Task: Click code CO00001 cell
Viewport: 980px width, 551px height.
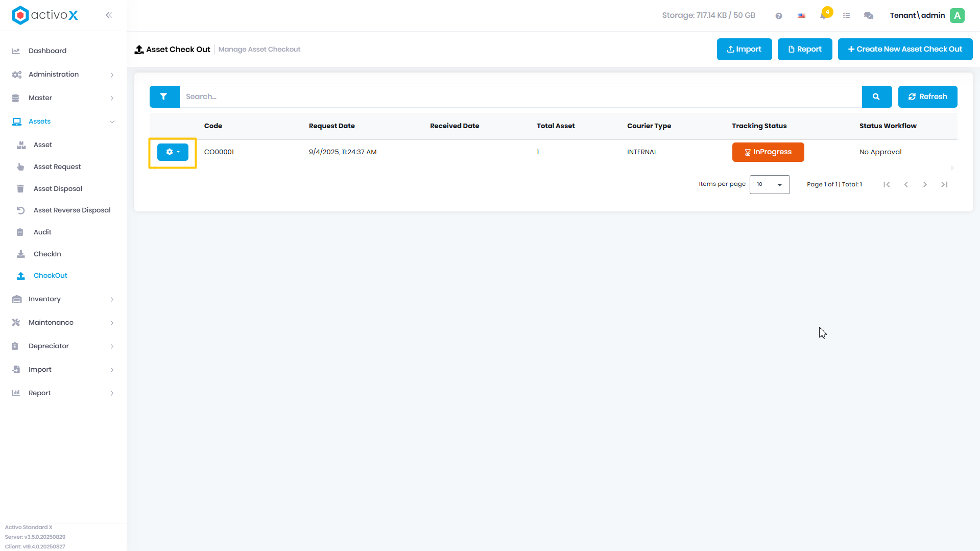Action: [x=219, y=152]
